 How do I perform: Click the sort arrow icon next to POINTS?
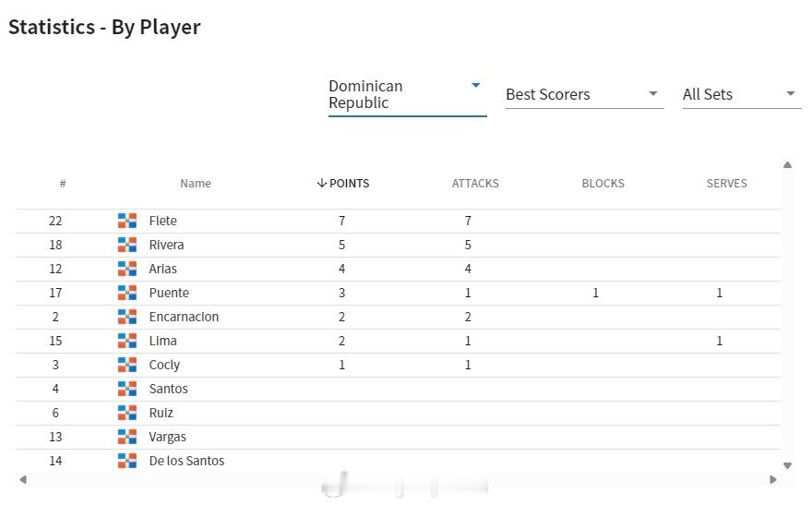(x=322, y=183)
